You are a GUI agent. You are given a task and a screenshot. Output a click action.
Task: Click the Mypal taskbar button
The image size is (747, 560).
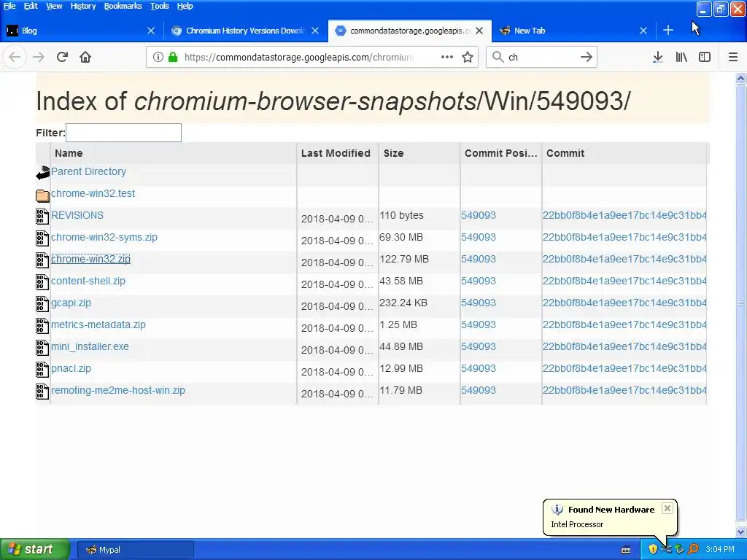(x=135, y=550)
